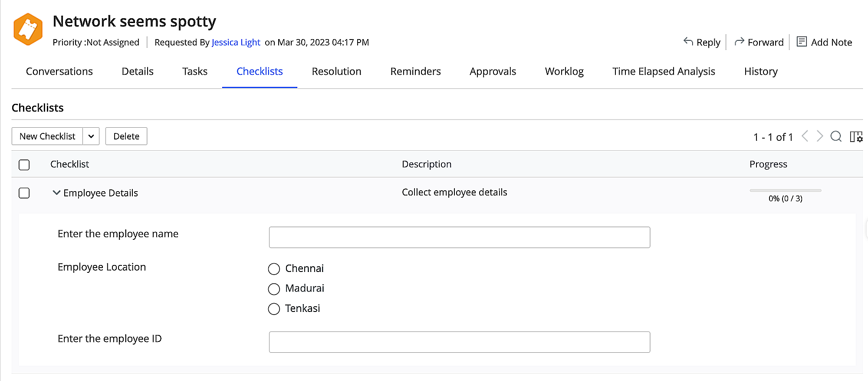The width and height of the screenshot is (868, 381).
Task: Open requester Jessica Light link
Action: coord(236,42)
